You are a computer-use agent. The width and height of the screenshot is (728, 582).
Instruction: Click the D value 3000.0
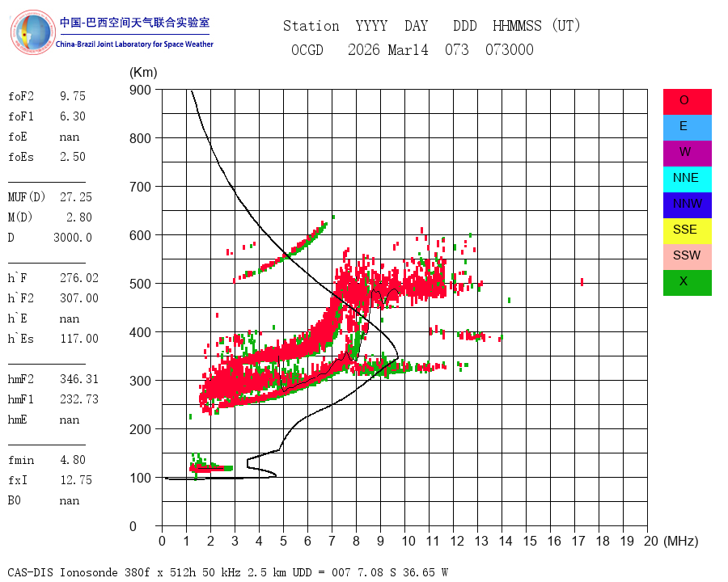(73, 237)
